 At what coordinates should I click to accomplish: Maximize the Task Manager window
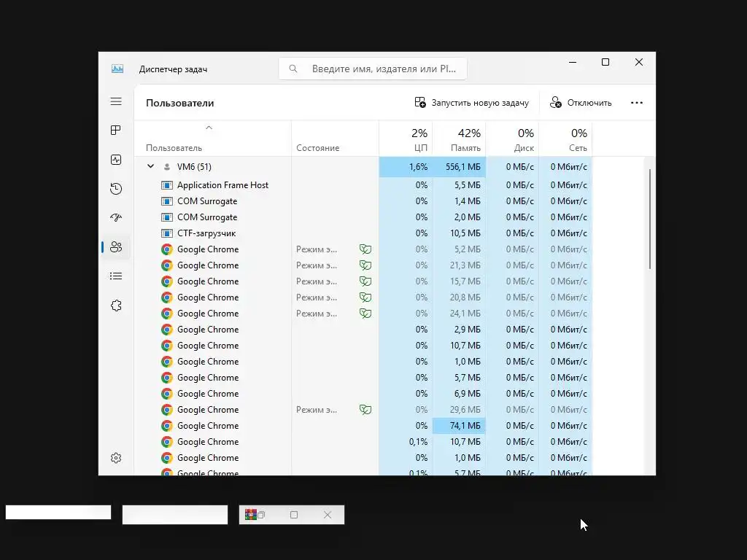tap(605, 63)
